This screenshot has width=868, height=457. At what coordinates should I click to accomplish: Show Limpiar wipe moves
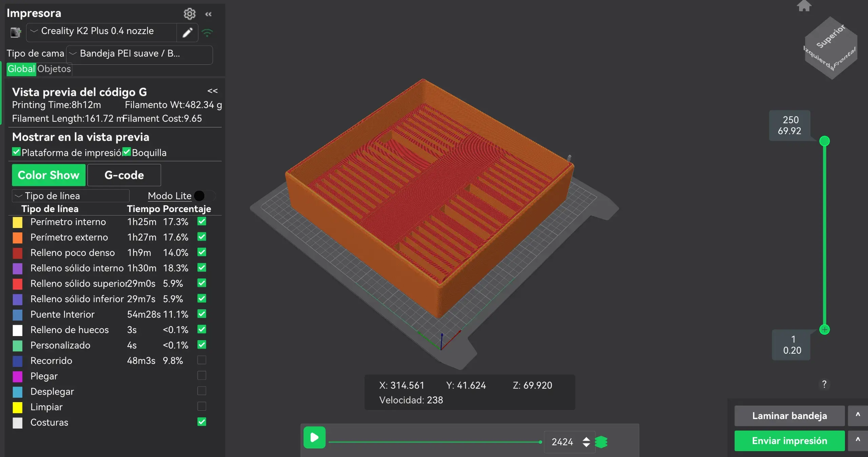pos(202,407)
